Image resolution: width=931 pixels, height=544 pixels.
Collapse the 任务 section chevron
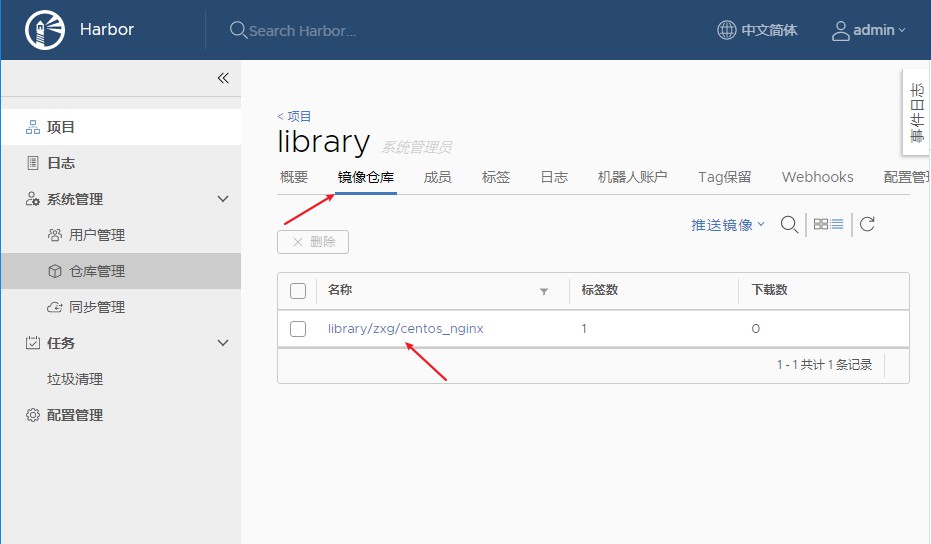pos(223,343)
